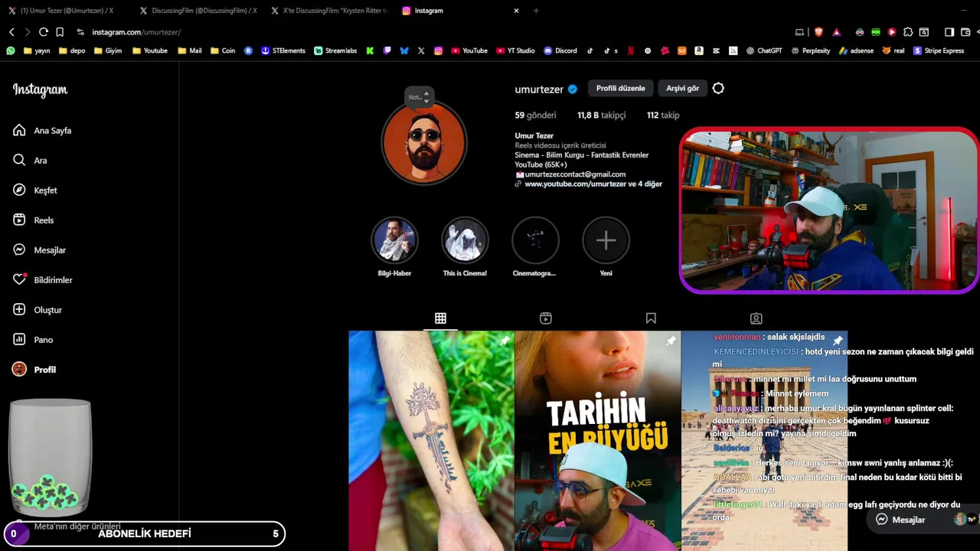Go to Ana Sayfa in Instagram sidebar
The height and width of the screenshot is (551, 980).
(42, 131)
